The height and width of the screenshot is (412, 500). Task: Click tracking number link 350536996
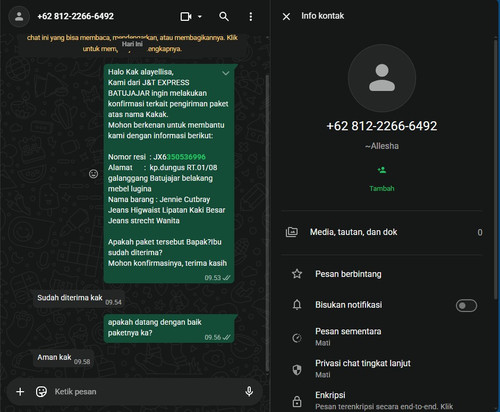coord(186,157)
